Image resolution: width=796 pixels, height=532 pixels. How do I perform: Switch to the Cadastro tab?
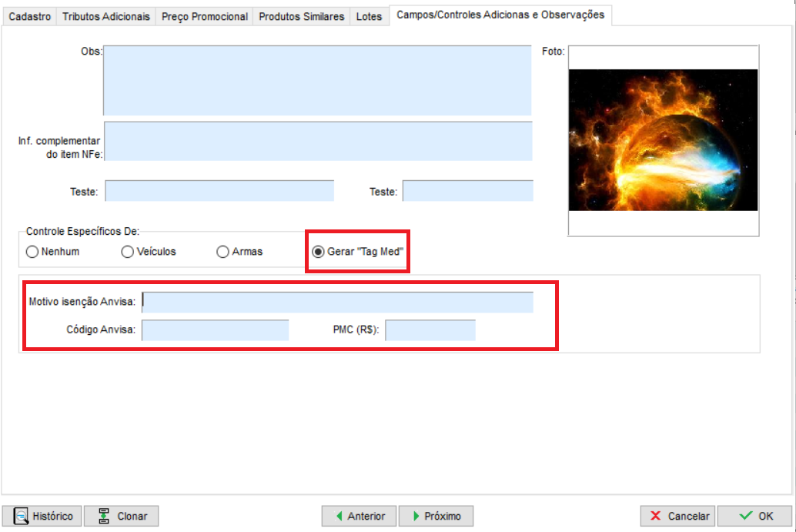(x=29, y=16)
